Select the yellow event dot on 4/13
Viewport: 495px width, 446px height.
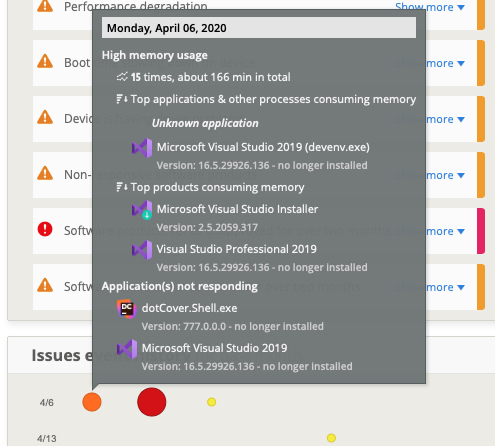[331, 438]
